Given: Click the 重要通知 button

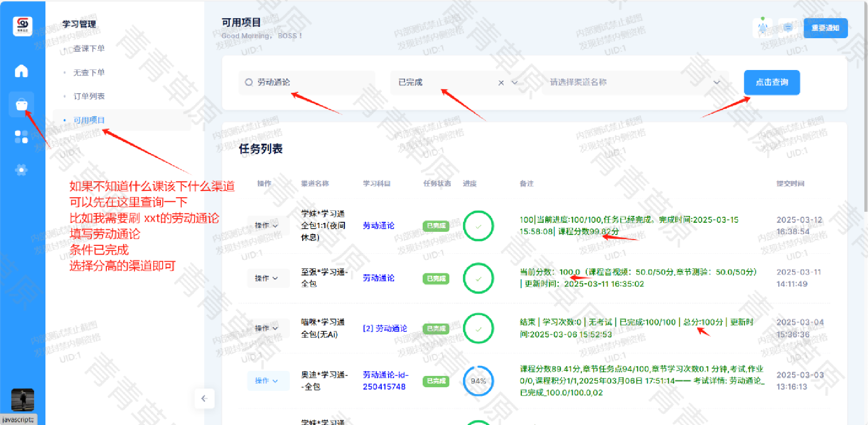Looking at the screenshot, I should pos(825,28).
